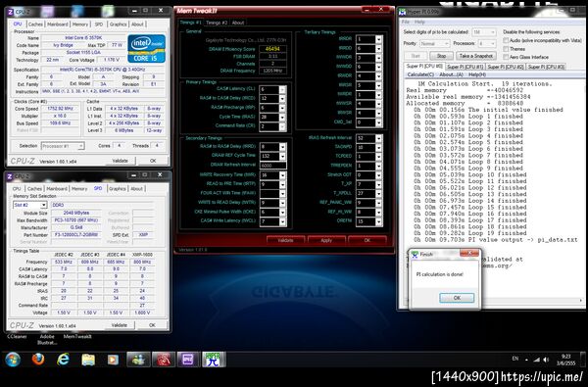
Task: Open the File menu in Hyper PI
Action: [406, 23]
